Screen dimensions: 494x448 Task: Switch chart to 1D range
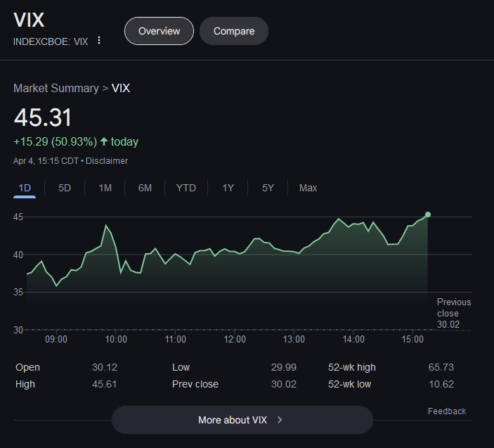pos(25,188)
